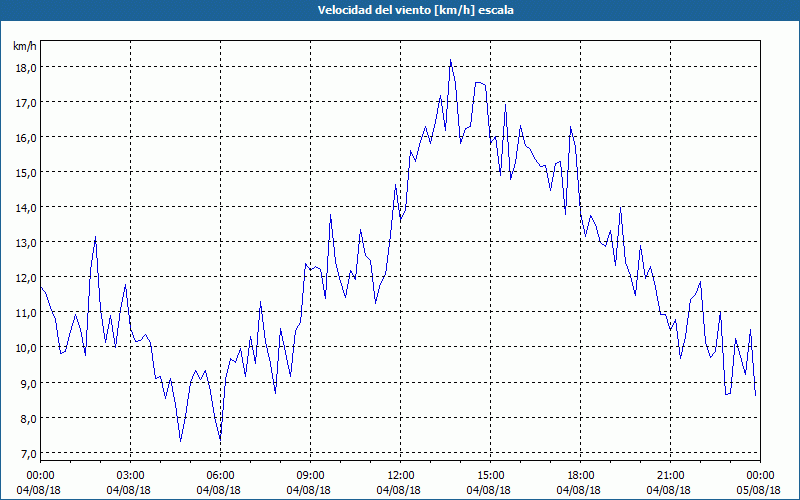
Task: Select the '9,0' y-axis value
Action: (x=28, y=383)
